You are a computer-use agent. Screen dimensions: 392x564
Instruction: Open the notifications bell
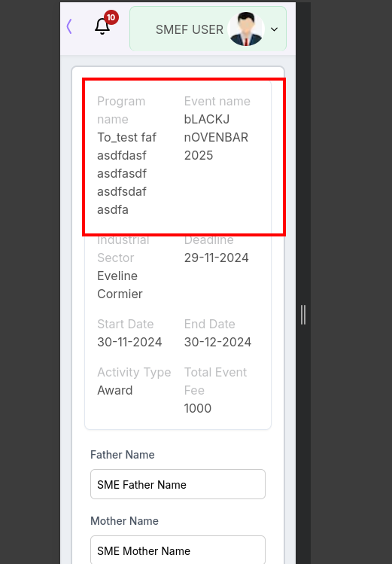102,26
